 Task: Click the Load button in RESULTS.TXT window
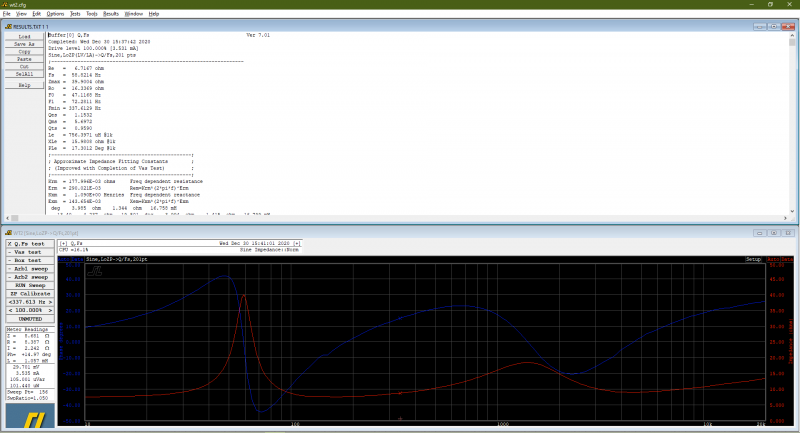[x=24, y=37]
